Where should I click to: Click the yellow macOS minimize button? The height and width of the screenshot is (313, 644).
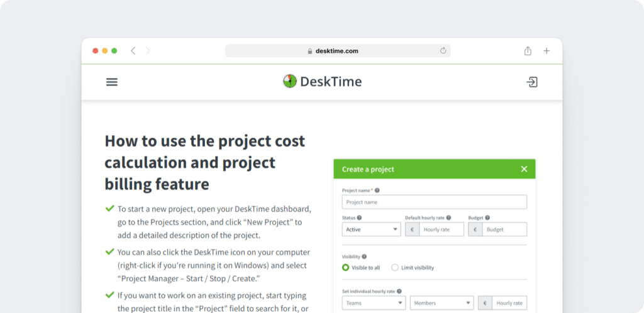point(105,51)
